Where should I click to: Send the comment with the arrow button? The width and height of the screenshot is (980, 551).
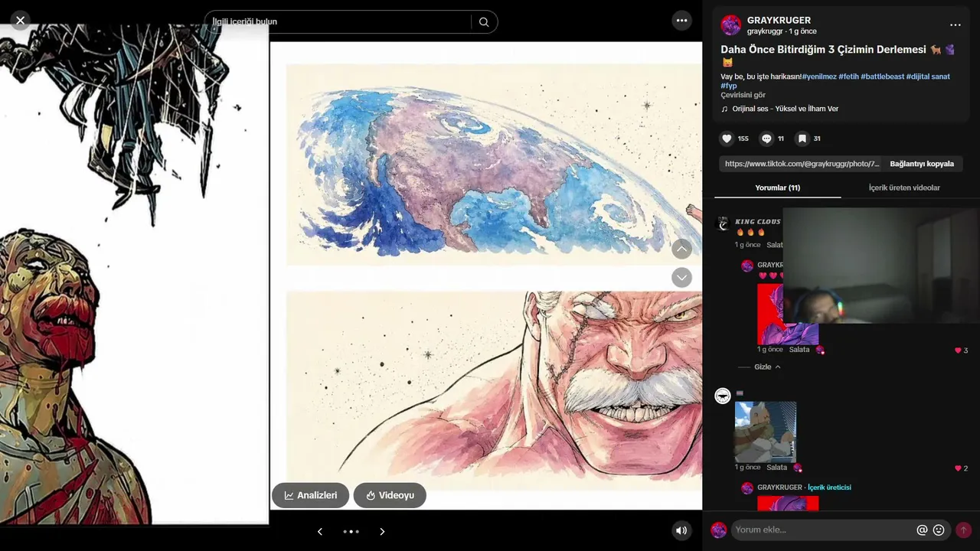[963, 530]
